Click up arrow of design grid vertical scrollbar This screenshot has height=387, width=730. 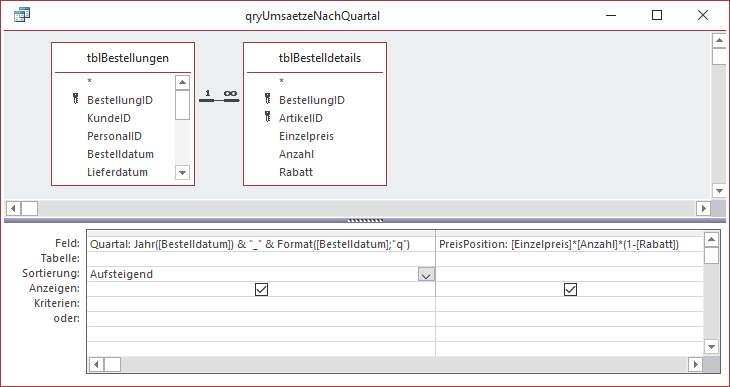(711, 240)
